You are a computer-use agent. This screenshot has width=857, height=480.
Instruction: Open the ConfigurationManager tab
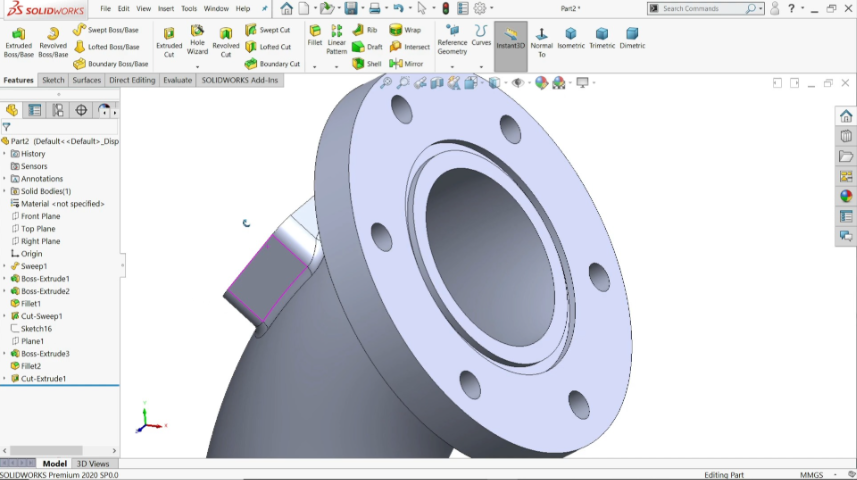click(x=57, y=110)
